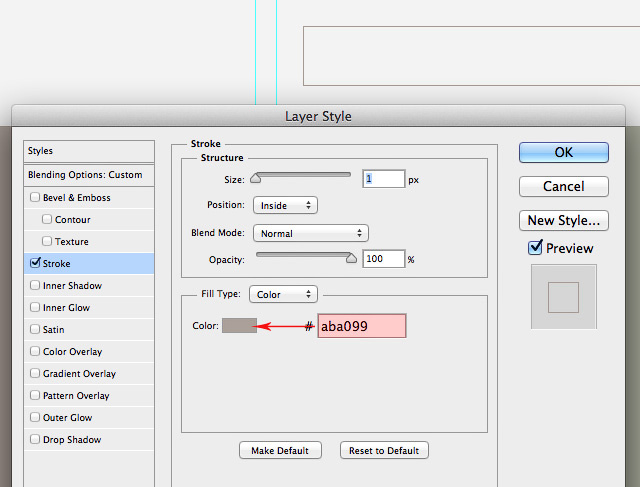
Task: Confirm with the OK button
Action: (x=564, y=152)
